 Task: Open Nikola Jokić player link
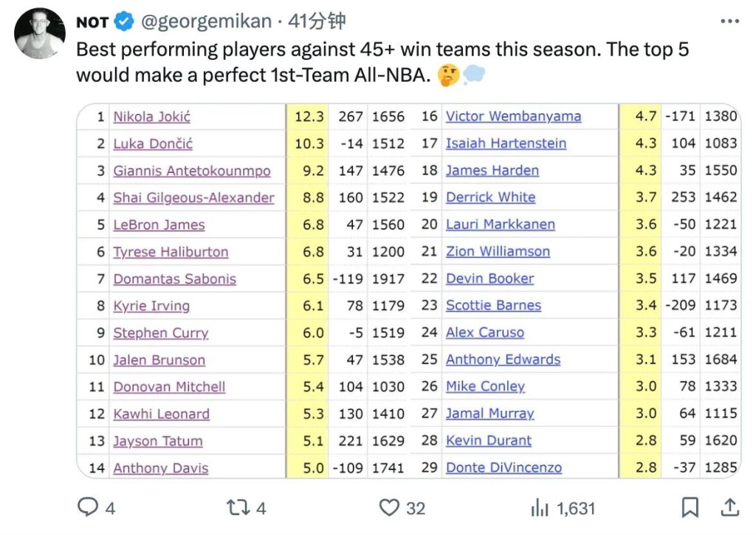(x=152, y=117)
